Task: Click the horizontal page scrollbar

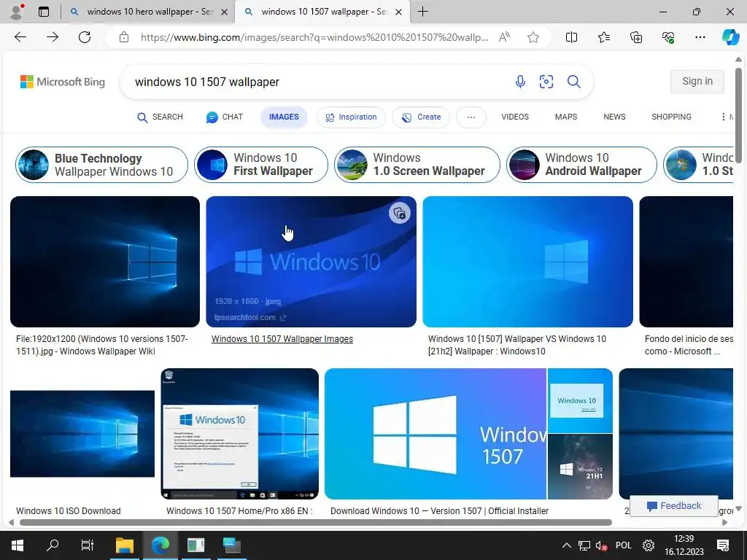Action: pyautogui.click(x=315, y=522)
